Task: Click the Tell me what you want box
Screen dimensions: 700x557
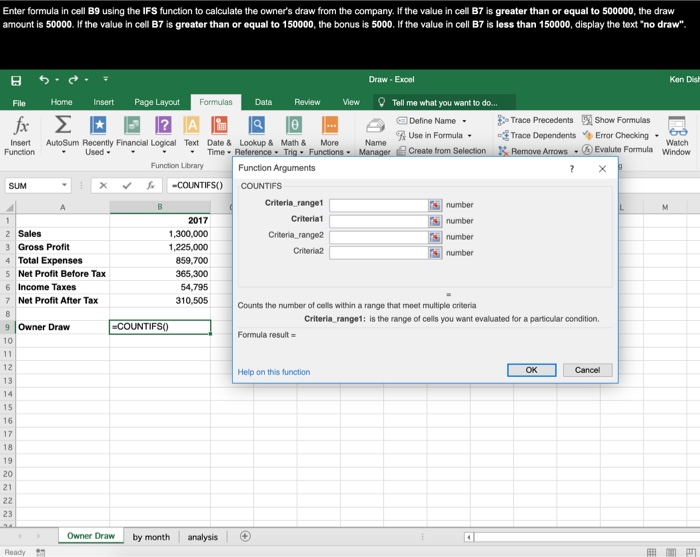Action: [x=445, y=103]
